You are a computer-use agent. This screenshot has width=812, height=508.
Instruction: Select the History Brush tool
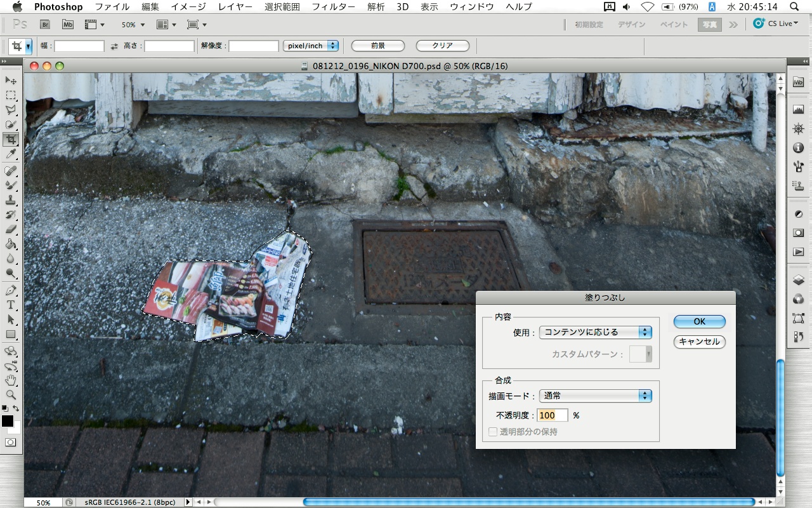click(11, 215)
